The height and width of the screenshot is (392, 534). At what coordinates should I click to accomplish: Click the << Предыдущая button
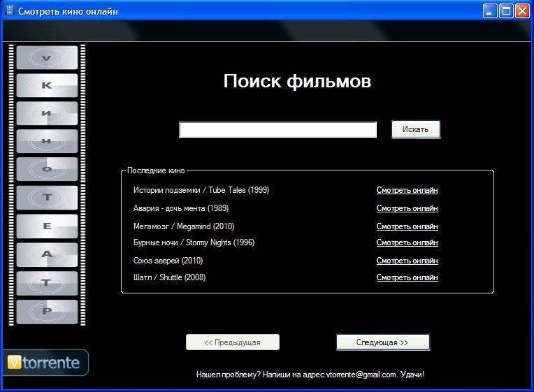tap(232, 342)
